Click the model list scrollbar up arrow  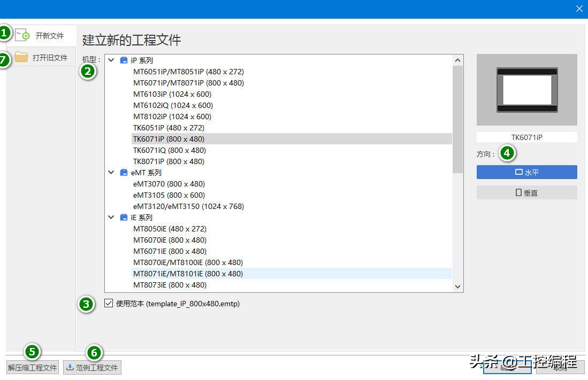457,60
